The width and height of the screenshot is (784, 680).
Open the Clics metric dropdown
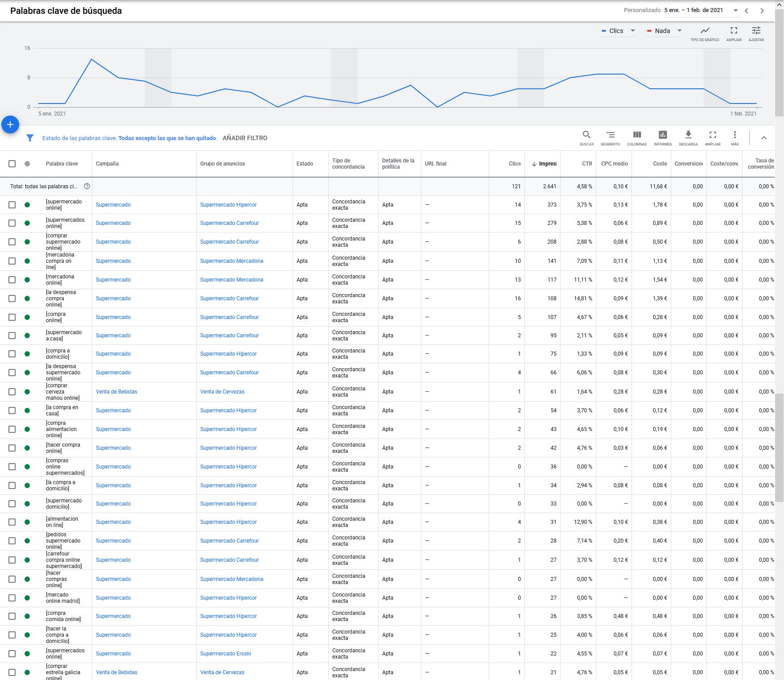point(618,31)
